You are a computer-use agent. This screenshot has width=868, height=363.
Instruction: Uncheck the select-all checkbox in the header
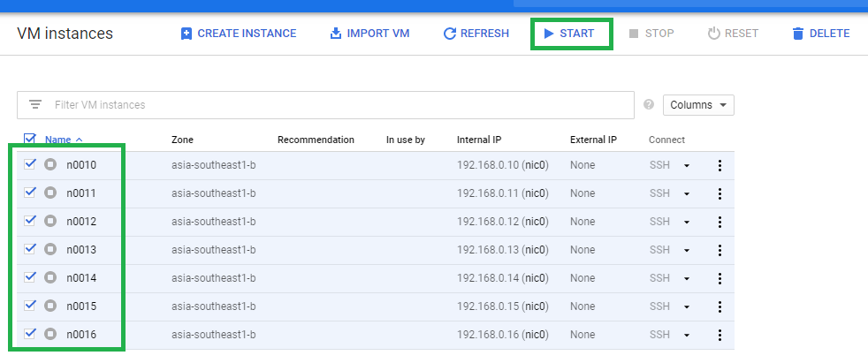tap(30, 138)
